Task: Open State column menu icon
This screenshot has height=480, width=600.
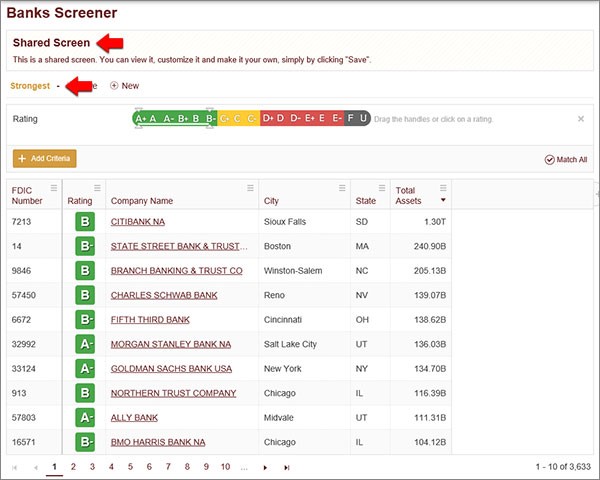Action: coord(382,187)
